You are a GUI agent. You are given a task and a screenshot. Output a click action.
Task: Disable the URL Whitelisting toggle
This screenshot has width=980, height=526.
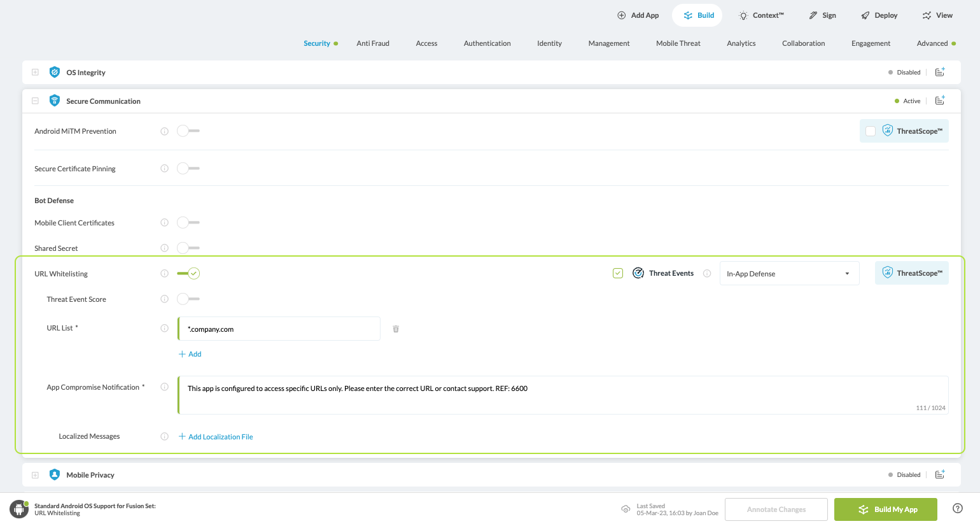pyautogui.click(x=188, y=274)
